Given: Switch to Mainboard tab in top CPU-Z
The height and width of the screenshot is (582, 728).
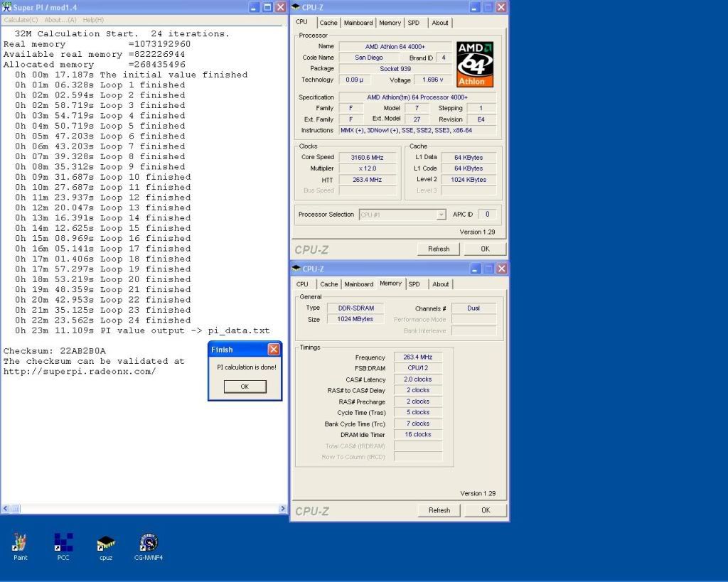Looking at the screenshot, I should (358, 23).
